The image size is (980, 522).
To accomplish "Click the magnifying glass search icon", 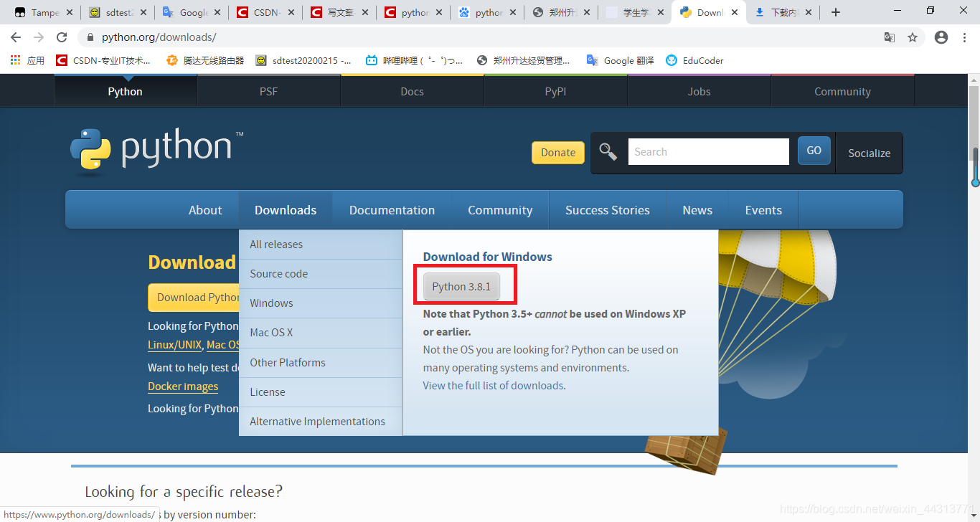I will (608, 151).
